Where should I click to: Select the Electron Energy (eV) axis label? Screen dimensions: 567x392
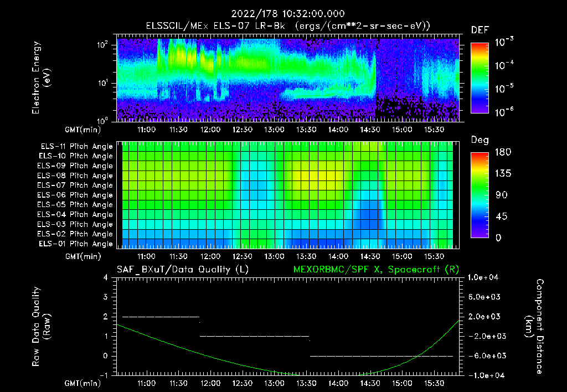pos(41,78)
